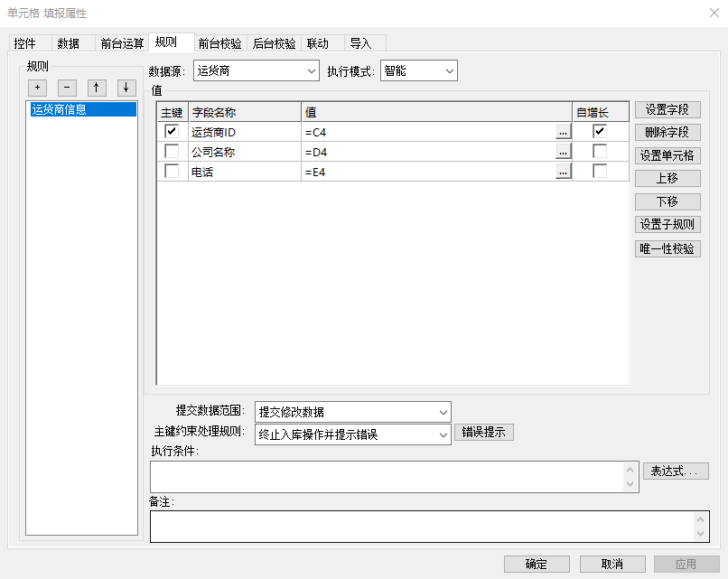Move rule up with up arrow icon
The image size is (728, 579).
98,88
